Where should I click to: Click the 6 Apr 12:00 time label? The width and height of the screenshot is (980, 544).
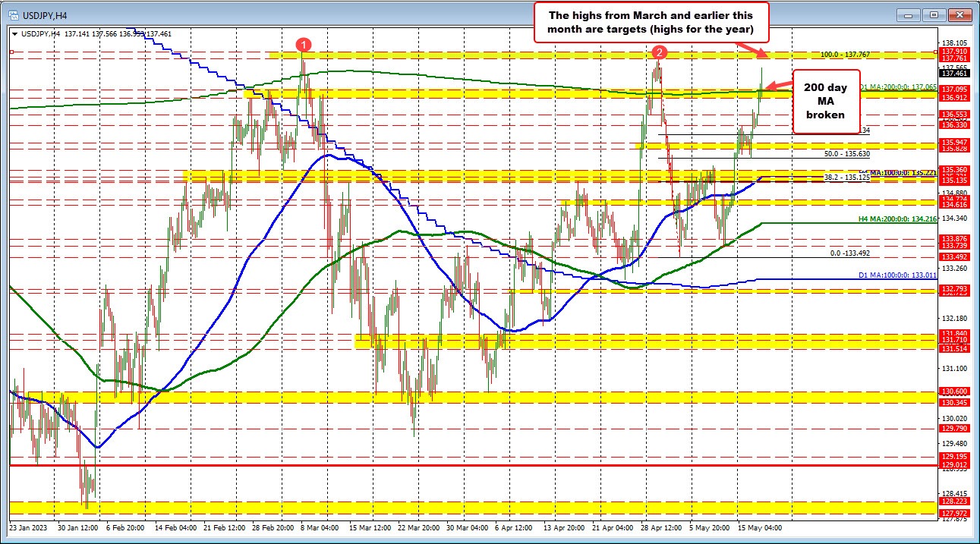(512, 527)
